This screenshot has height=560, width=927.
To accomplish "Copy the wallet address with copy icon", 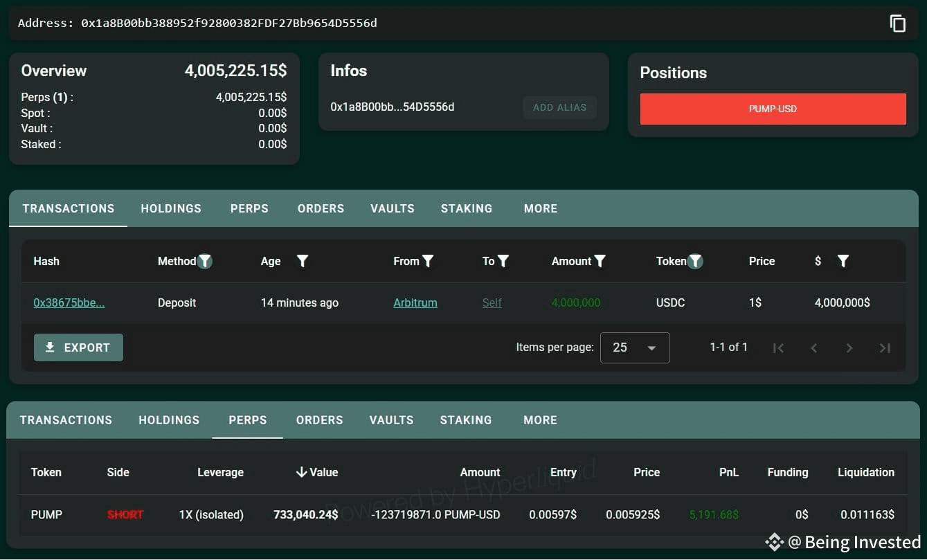I will click(897, 23).
